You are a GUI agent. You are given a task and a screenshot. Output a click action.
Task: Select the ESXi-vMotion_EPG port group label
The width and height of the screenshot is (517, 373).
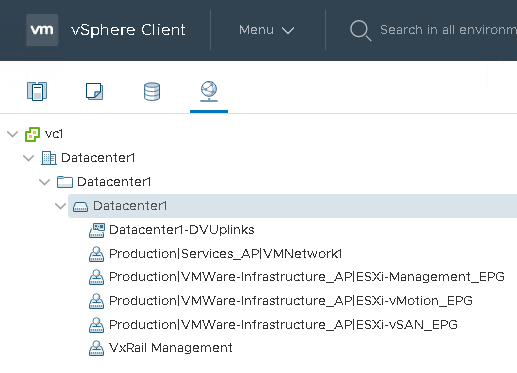coord(291,301)
